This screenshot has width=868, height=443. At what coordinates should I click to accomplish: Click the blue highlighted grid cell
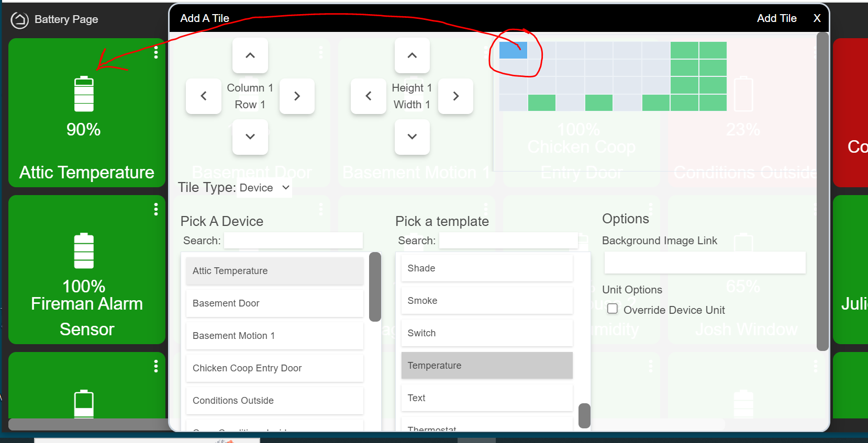click(513, 50)
